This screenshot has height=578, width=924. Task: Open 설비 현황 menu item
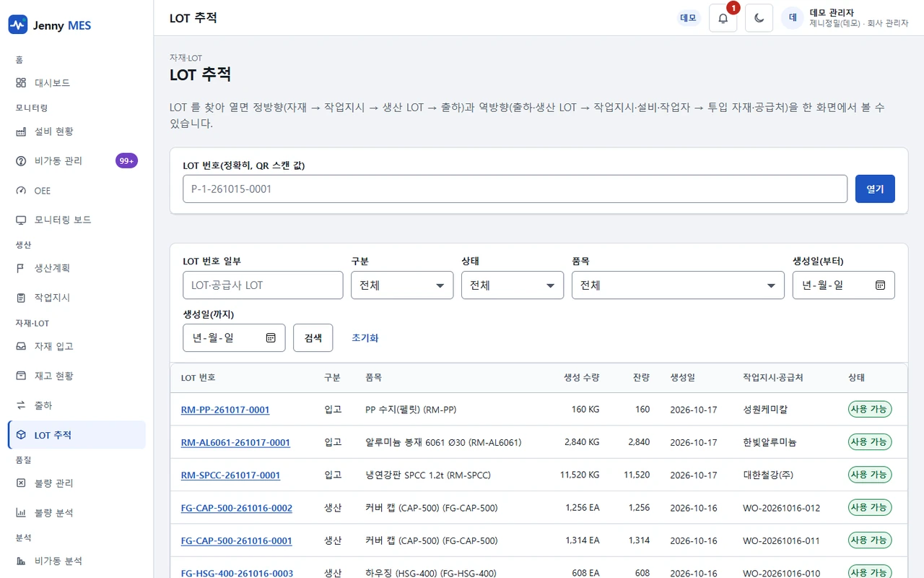tap(77, 131)
